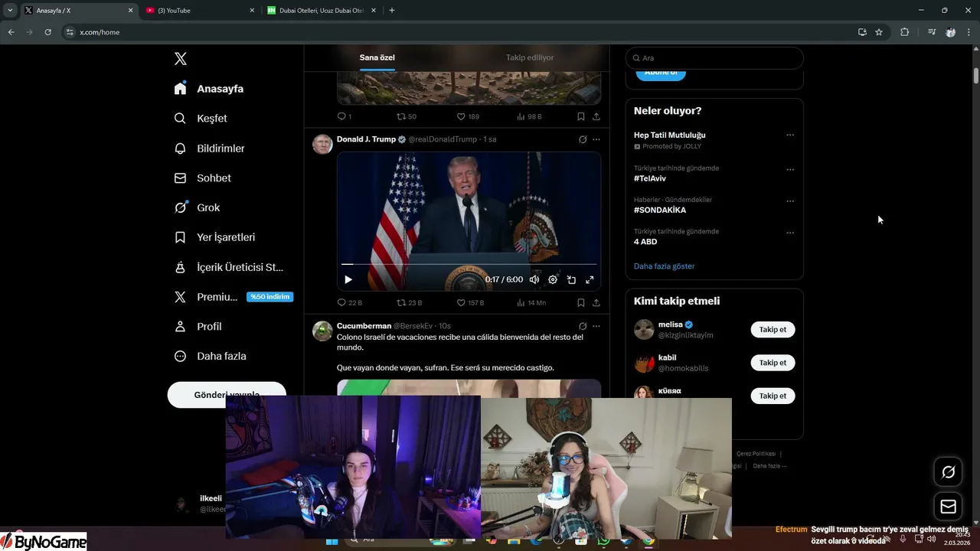Open #SONDAKİKA trending topic

[x=660, y=210]
